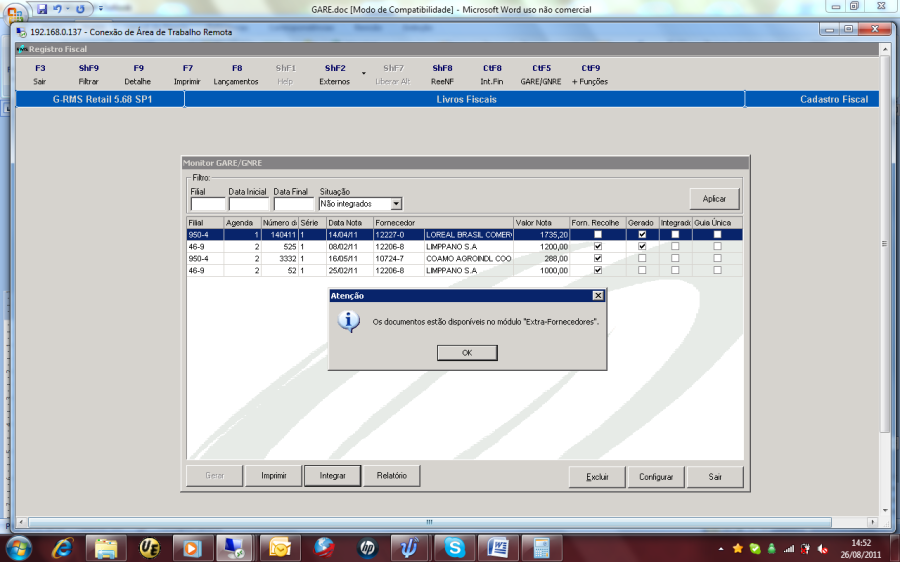The image size is (900, 562).
Task: Toggle Guia Única checkbox for nota 3332
Action: pos(717,258)
